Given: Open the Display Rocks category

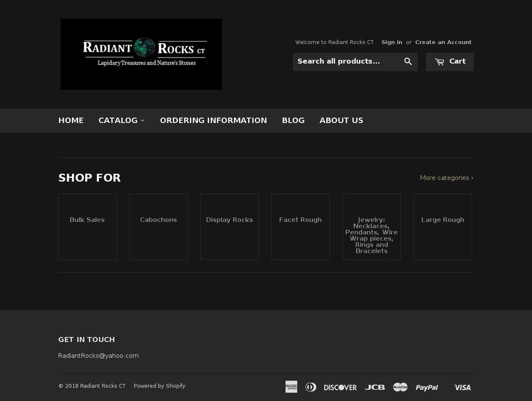Looking at the screenshot, I should point(229,227).
